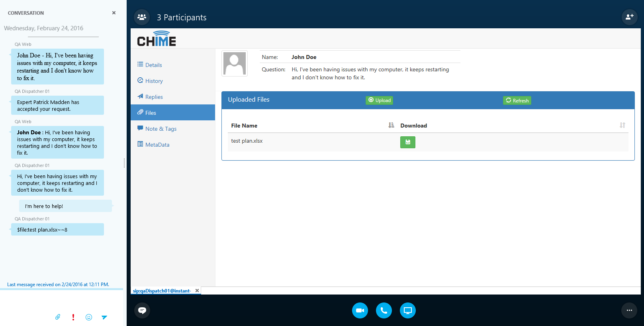
Task: Click the present screen icon
Action: pyautogui.click(x=407, y=310)
